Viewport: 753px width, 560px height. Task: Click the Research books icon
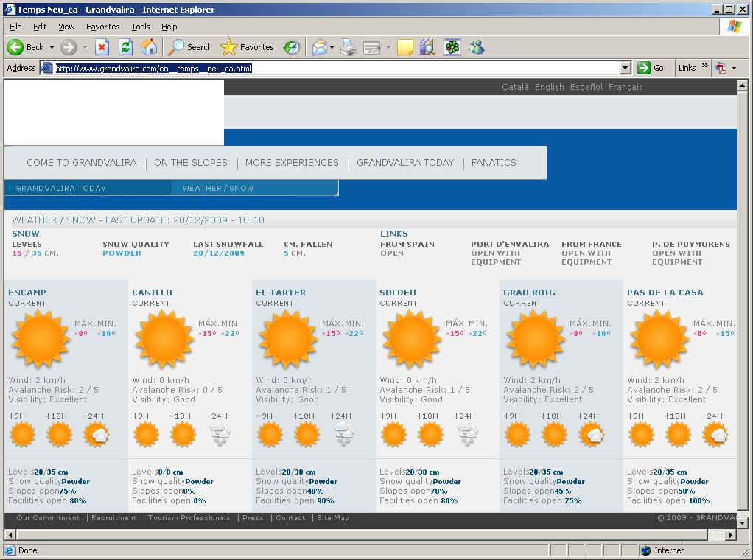tap(427, 47)
